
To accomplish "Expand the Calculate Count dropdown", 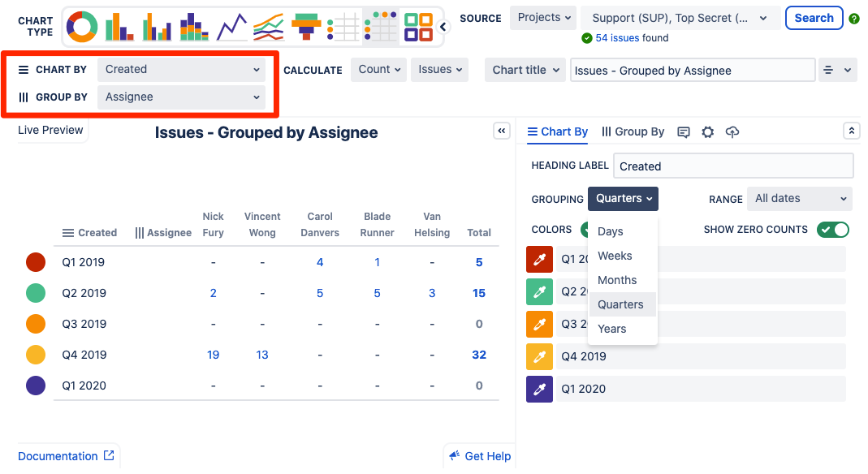I will tap(378, 70).
